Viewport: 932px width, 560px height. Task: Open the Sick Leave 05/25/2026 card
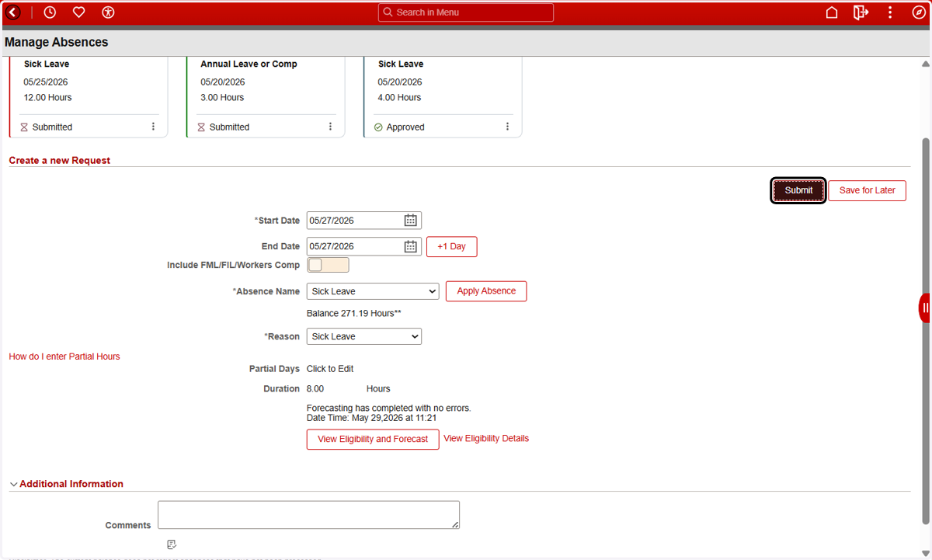coord(88,96)
